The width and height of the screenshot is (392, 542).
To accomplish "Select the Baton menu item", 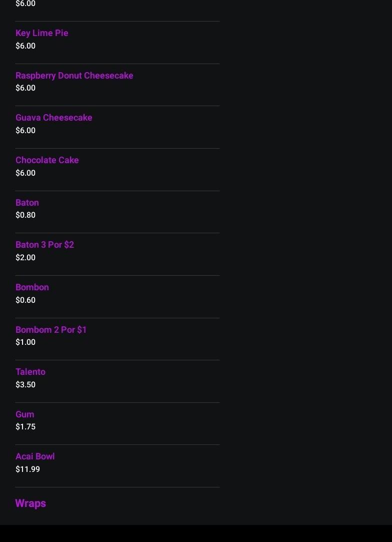I will tap(27, 203).
